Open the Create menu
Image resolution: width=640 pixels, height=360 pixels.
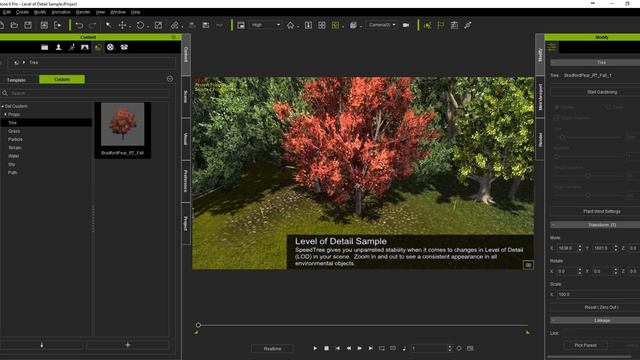[x=22, y=12]
